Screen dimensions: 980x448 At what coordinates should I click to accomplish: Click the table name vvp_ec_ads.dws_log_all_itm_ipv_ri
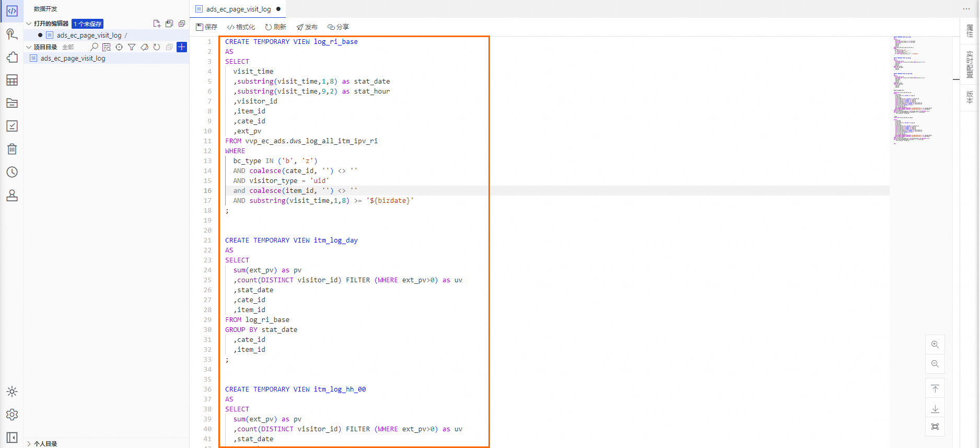311,141
